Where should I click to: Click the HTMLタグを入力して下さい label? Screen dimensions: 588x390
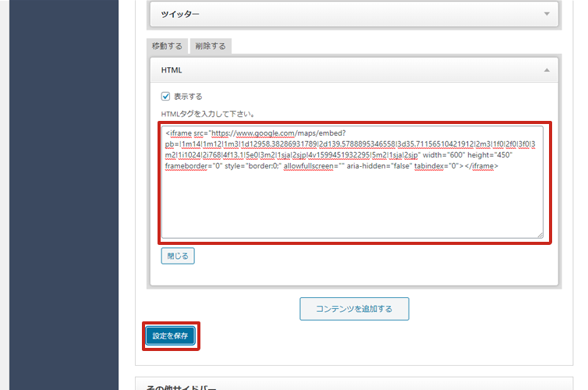[x=202, y=115]
